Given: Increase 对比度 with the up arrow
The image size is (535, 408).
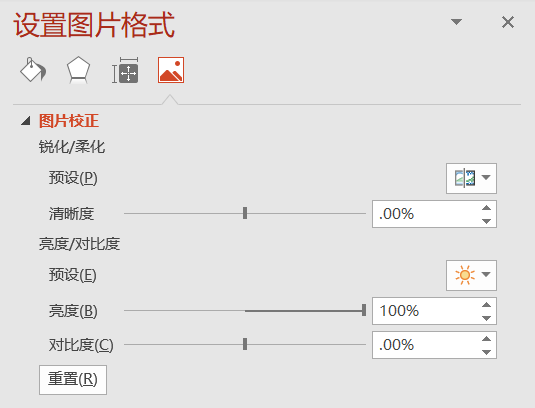Looking at the screenshot, I should (x=486, y=339).
